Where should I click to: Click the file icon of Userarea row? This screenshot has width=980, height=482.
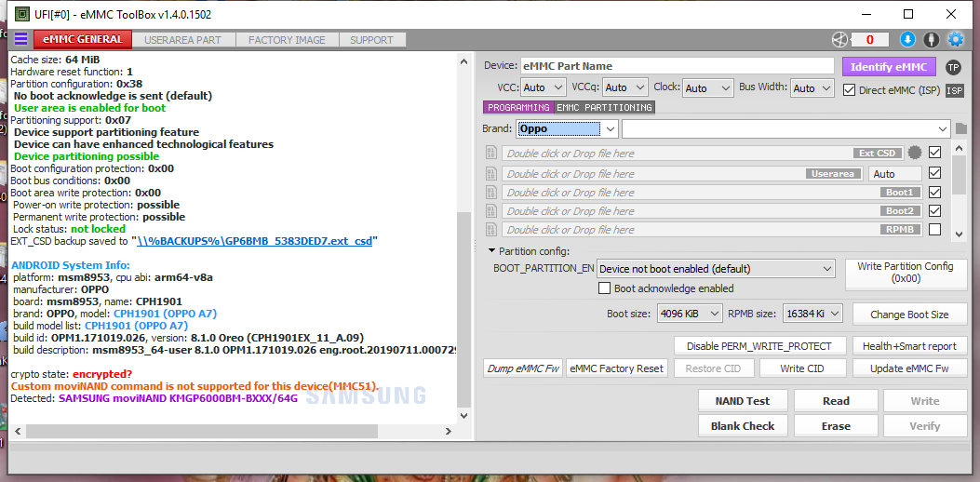pos(491,173)
